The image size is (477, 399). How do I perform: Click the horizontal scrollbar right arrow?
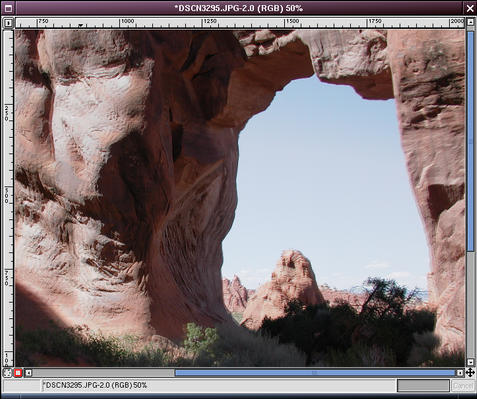[x=460, y=373]
